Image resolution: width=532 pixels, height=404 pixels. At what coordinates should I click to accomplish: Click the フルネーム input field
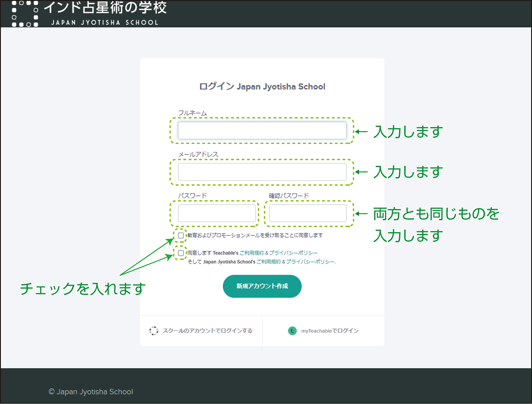262,131
